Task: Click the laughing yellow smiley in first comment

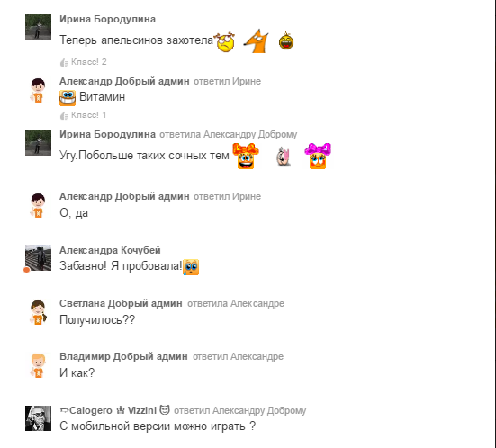Action: click(x=286, y=41)
